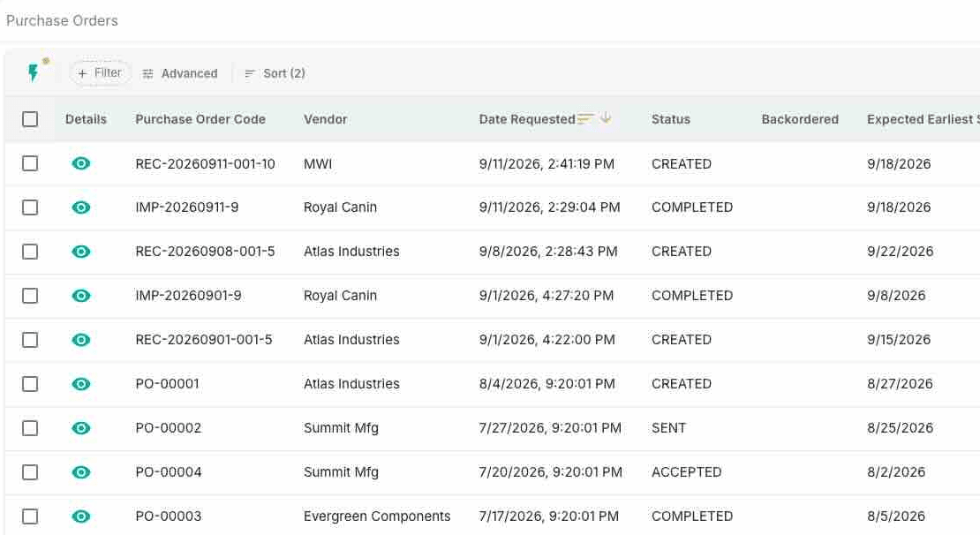The image size is (980, 535).
Task: Click the sort order icon beside Date Requested
Action: (x=585, y=119)
